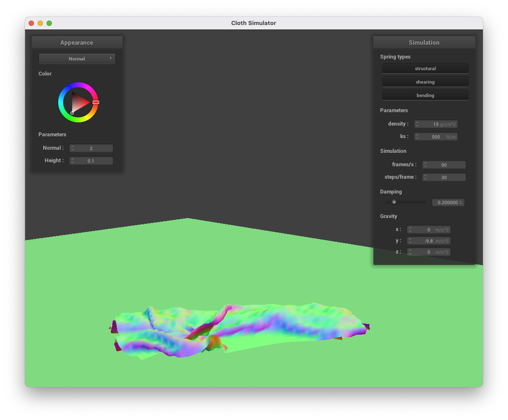Click the damping percentage field

pos(448,202)
